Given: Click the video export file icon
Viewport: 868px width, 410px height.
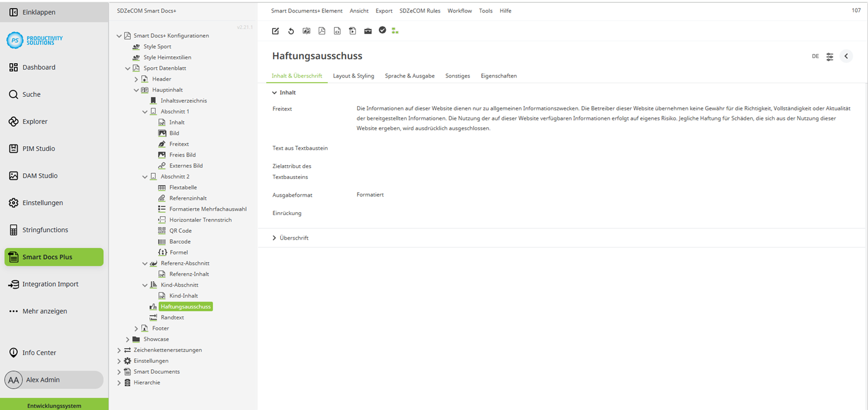Looking at the screenshot, I should (x=352, y=30).
